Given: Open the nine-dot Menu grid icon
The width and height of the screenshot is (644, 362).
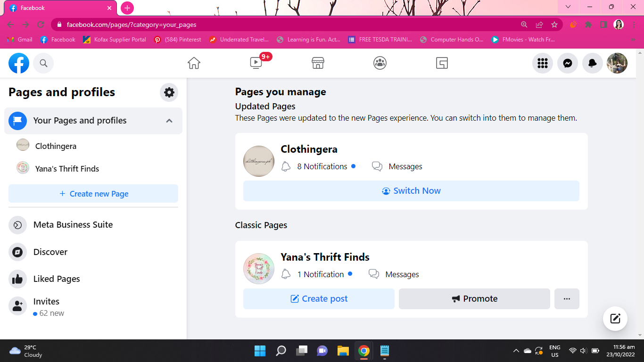Looking at the screenshot, I should [543, 63].
